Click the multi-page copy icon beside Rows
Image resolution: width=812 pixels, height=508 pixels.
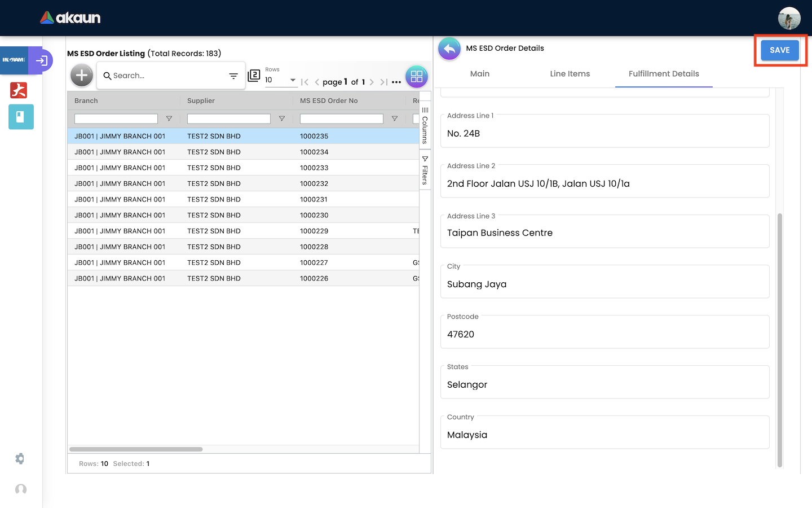coord(254,76)
